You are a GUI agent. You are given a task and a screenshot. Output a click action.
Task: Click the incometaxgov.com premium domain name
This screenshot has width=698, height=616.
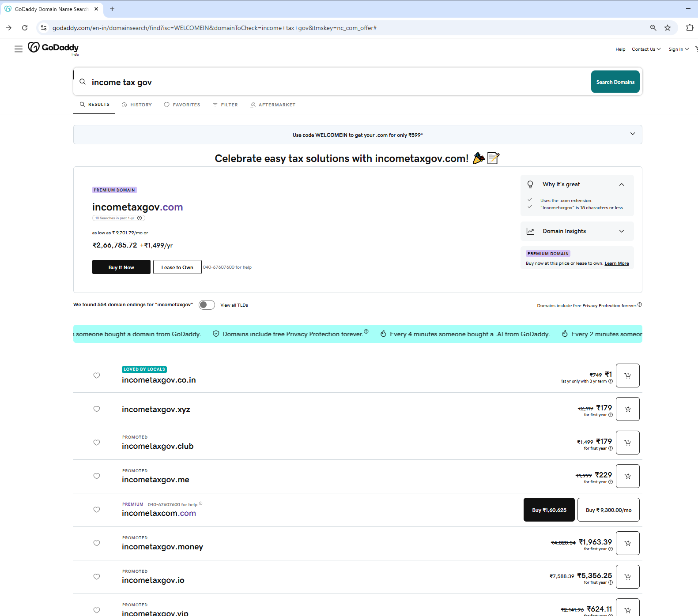coord(137,207)
